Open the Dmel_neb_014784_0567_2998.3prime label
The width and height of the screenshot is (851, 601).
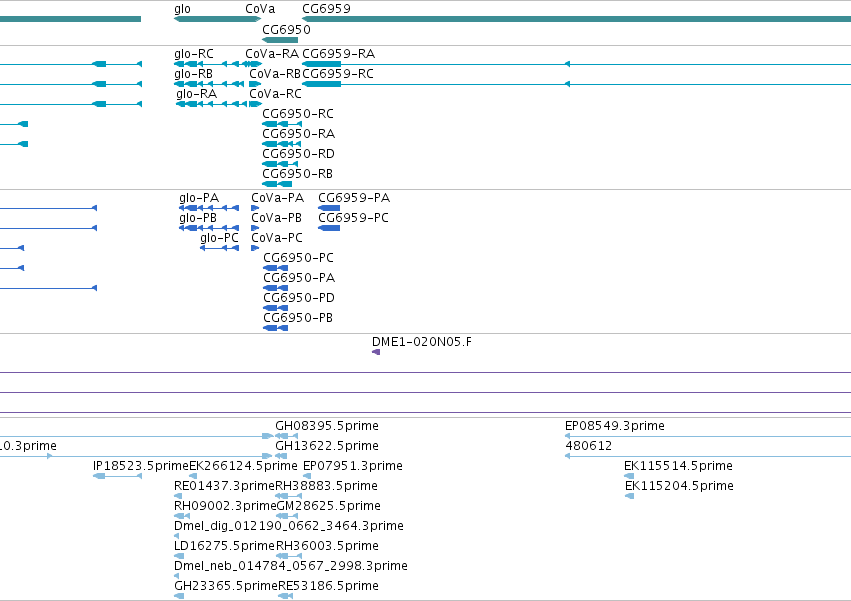coord(291,567)
